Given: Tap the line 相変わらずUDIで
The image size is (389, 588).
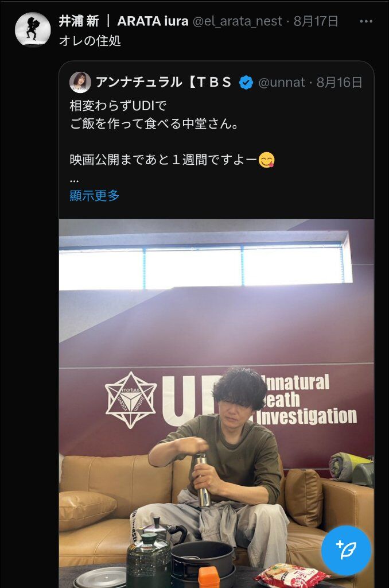Looking at the screenshot, I should pyautogui.click(x=118, y=106).
